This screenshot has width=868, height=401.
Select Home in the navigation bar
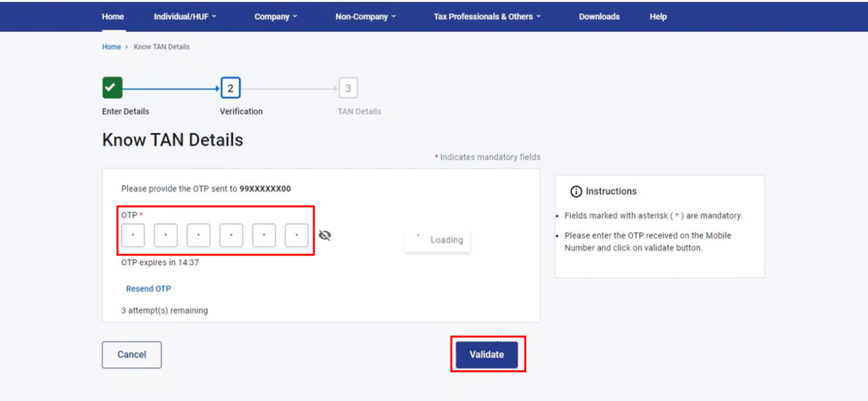tap(112, 16)
